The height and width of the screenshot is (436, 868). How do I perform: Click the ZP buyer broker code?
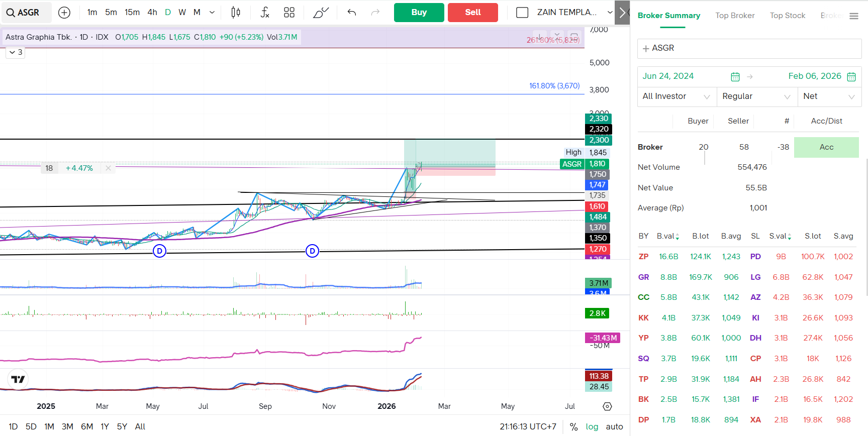643,257
